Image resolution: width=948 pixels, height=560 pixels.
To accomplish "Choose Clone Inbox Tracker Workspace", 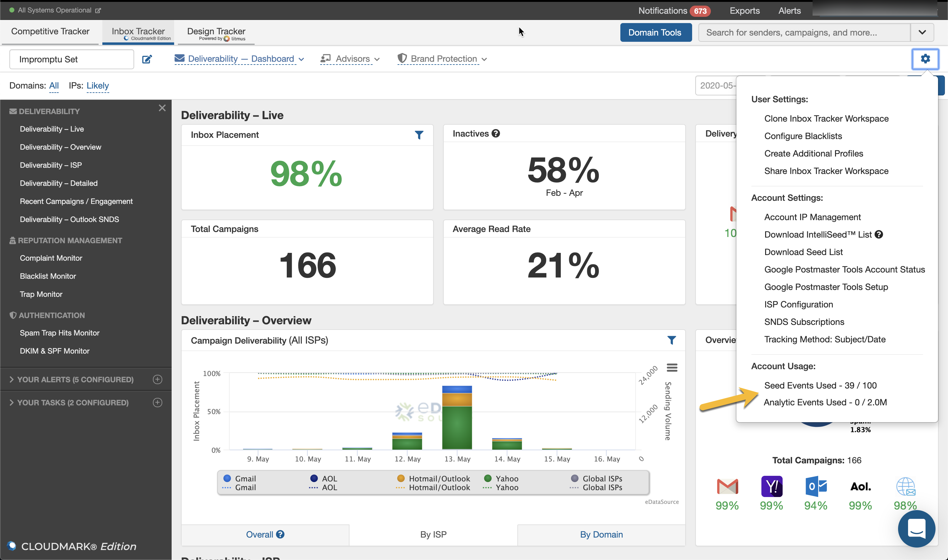I will click(x=826, y=118).
